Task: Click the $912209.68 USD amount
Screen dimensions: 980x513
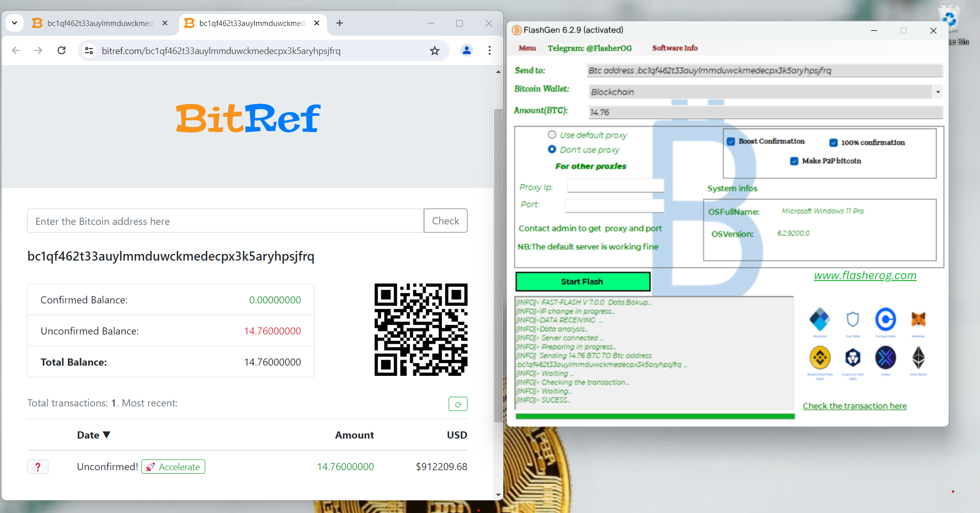Action: pyautogui.click(x=442, y=467)
